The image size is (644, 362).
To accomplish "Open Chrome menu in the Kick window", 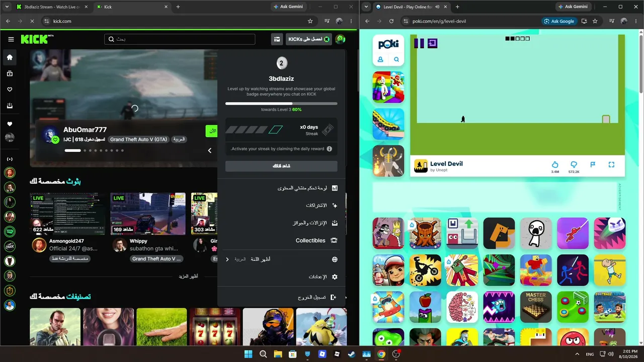I will [x=351, y=21].
